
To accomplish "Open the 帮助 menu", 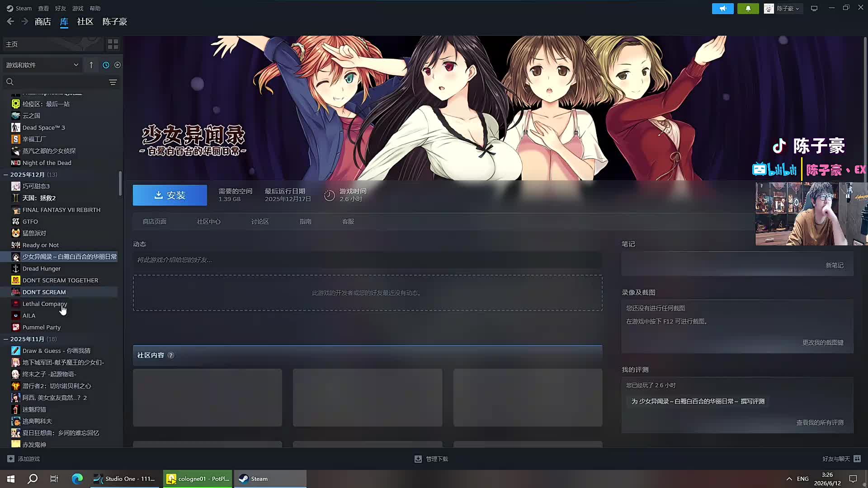I will click(95, 8).
